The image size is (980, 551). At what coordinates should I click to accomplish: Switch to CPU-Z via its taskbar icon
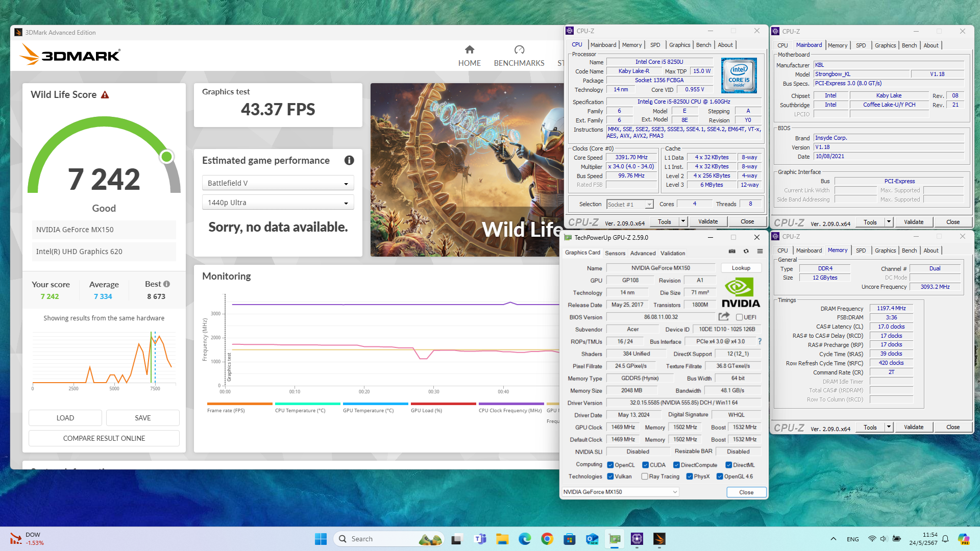point(637,539)
